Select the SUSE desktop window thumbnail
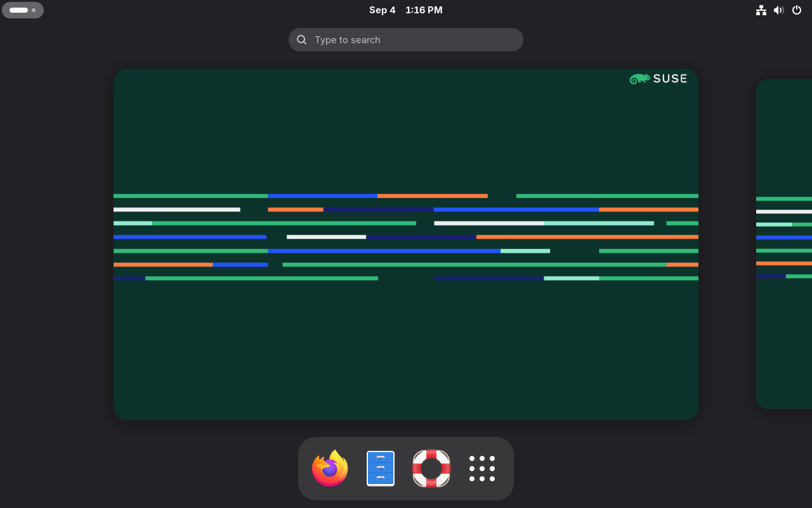 tap(406, 244)
